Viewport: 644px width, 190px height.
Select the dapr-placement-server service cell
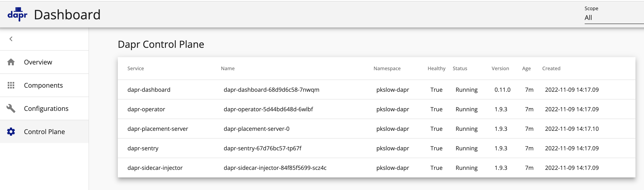(157, 129)
